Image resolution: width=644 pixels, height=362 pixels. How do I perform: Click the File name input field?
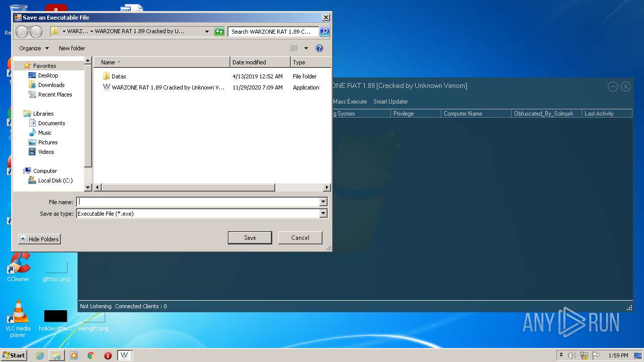[198, 202]
